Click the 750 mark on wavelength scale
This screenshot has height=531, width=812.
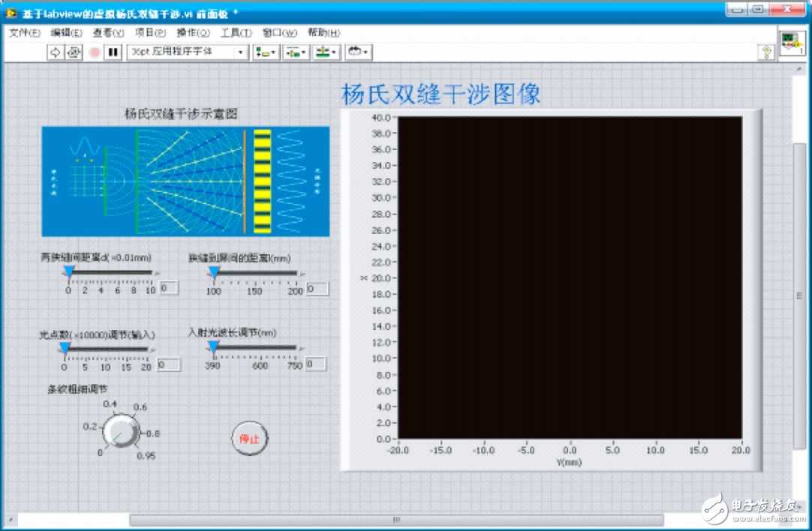coord(295,366)
